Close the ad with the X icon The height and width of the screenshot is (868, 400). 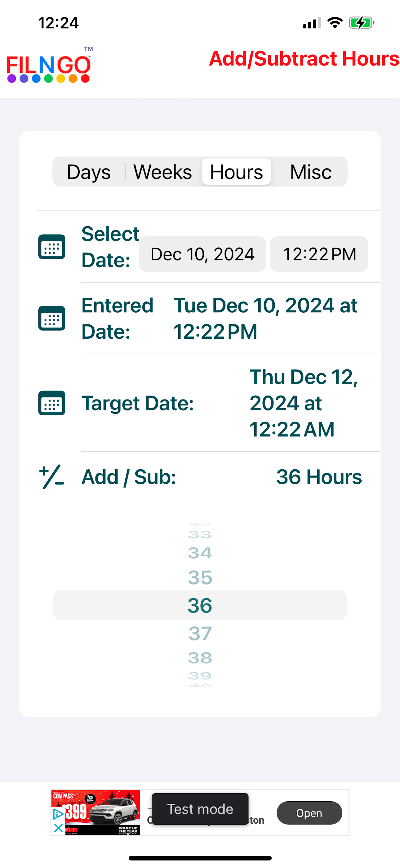58,828
